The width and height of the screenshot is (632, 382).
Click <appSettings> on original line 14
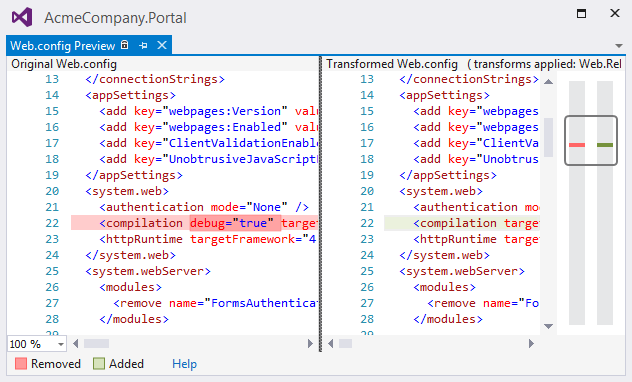130,96
